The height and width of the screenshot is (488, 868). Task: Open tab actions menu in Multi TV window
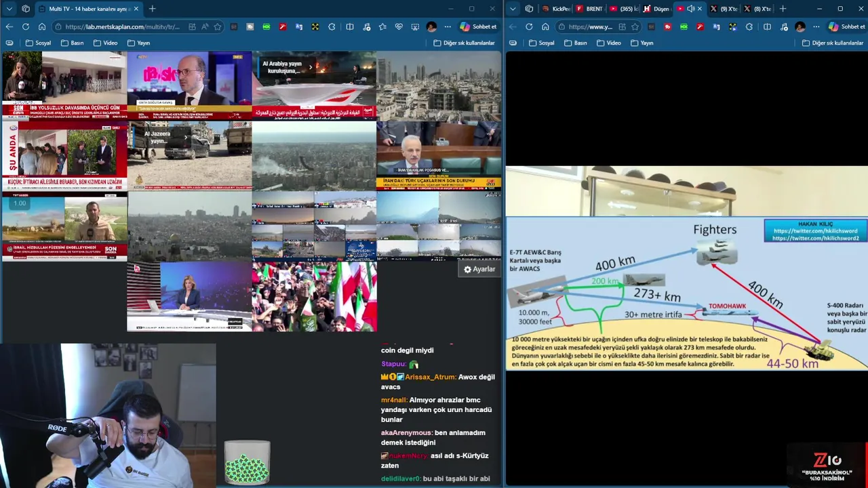(9, 9)
